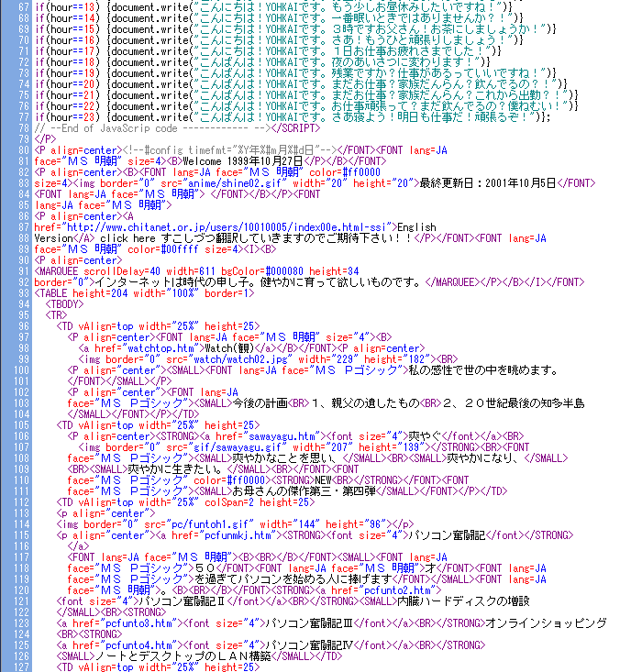Click the "// --End of JavaScrip code" comment
The width and height of the screenshot is (642, 672).
[105, 128]
